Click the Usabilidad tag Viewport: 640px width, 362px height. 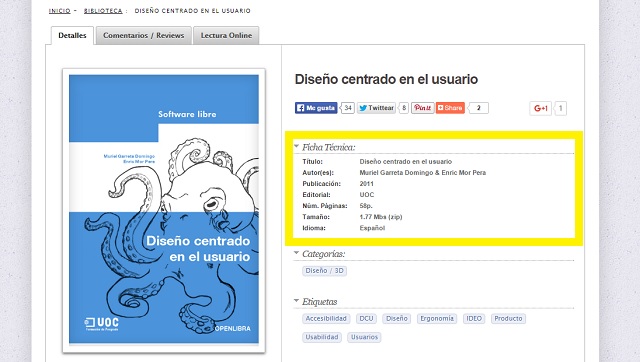point(322,337)
